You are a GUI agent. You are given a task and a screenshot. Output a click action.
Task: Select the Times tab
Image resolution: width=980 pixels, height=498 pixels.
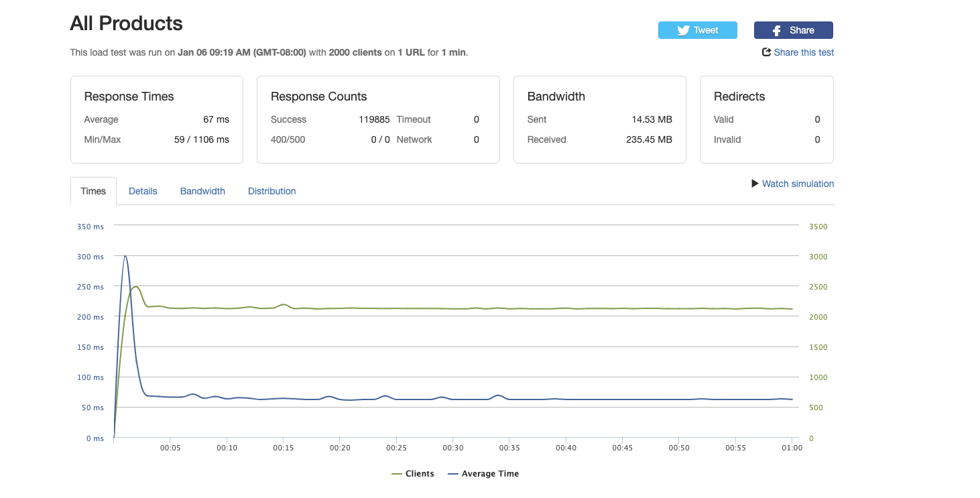click(93, 191)
